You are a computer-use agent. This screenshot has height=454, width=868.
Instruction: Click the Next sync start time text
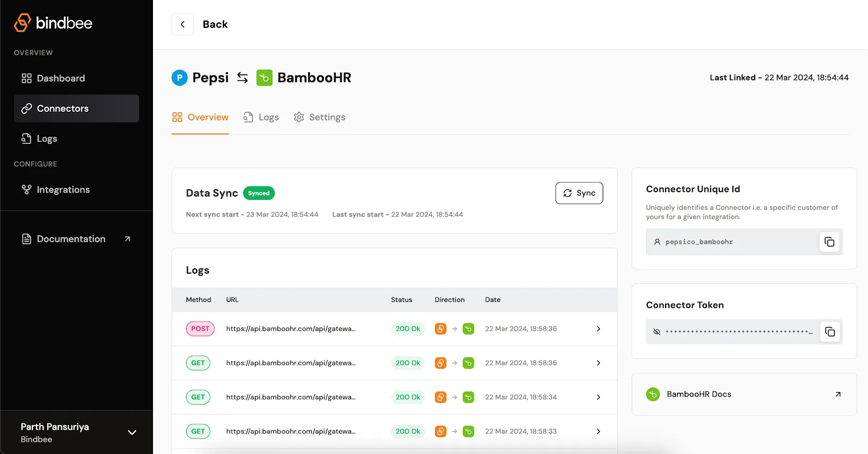252,215
